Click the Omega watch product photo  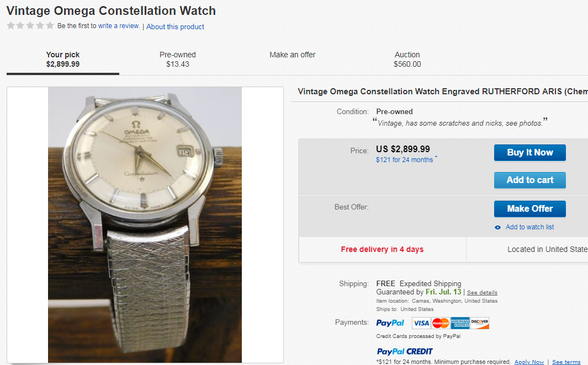pos(145,225)
